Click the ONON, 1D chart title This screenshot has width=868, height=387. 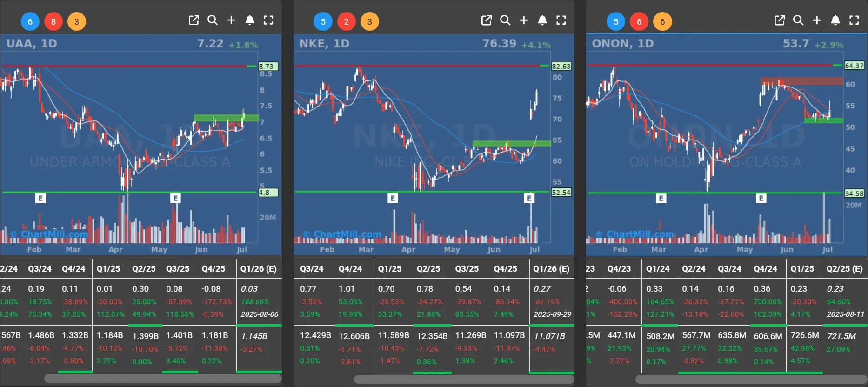click(622, 43)
